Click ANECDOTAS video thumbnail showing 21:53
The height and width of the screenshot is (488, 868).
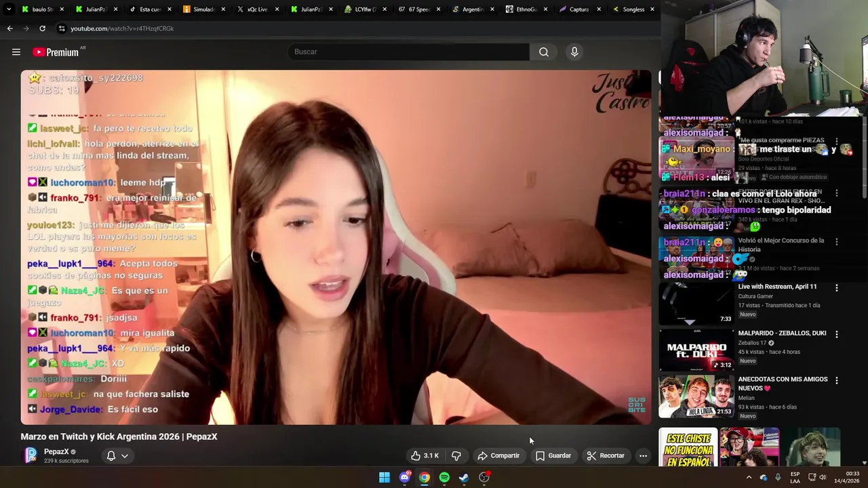(x=696, y=396)
